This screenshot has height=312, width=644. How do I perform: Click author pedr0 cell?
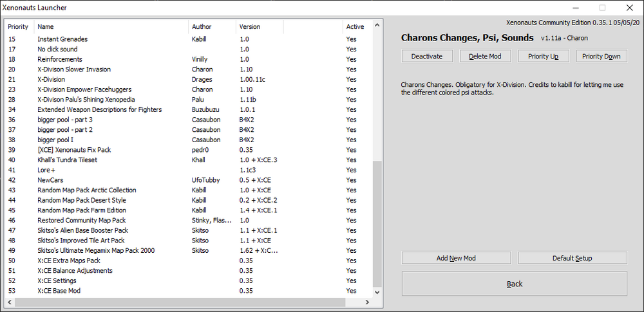point(200,150)
